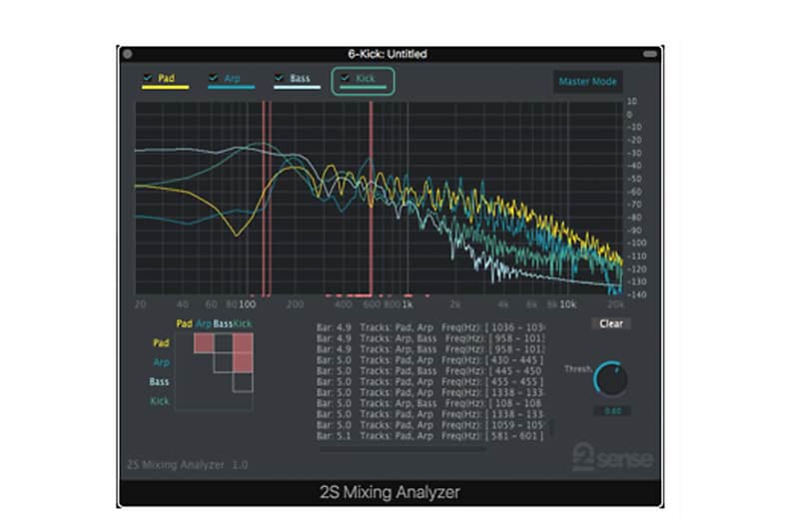
Task: Select the Pad–Bass collision matrix cell
Action: pyautogui.click(x=223, y=343)
